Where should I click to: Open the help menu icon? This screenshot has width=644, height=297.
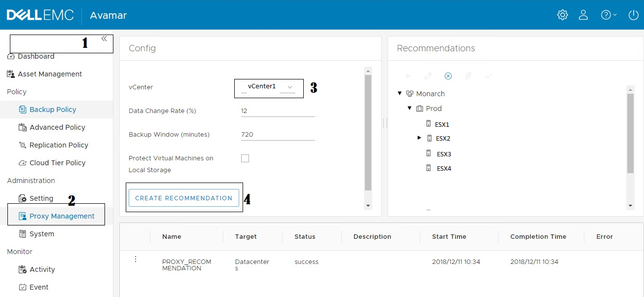[x=608, y=15]
